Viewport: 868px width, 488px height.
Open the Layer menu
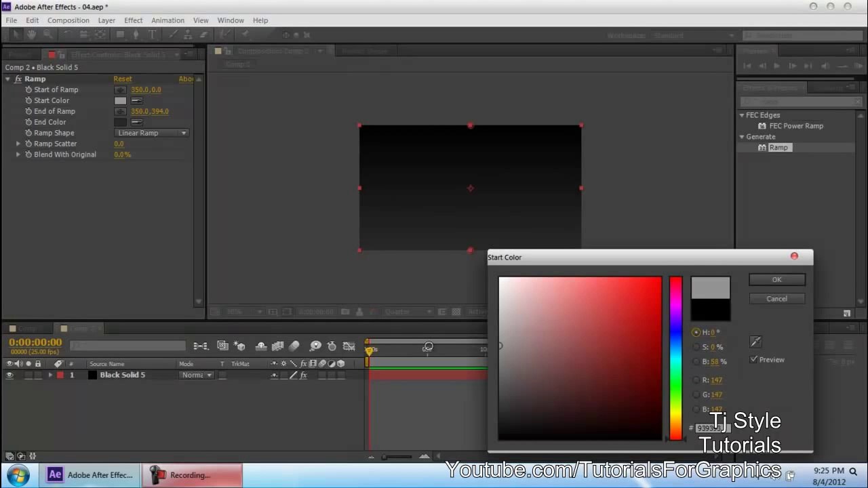(106, 20)
